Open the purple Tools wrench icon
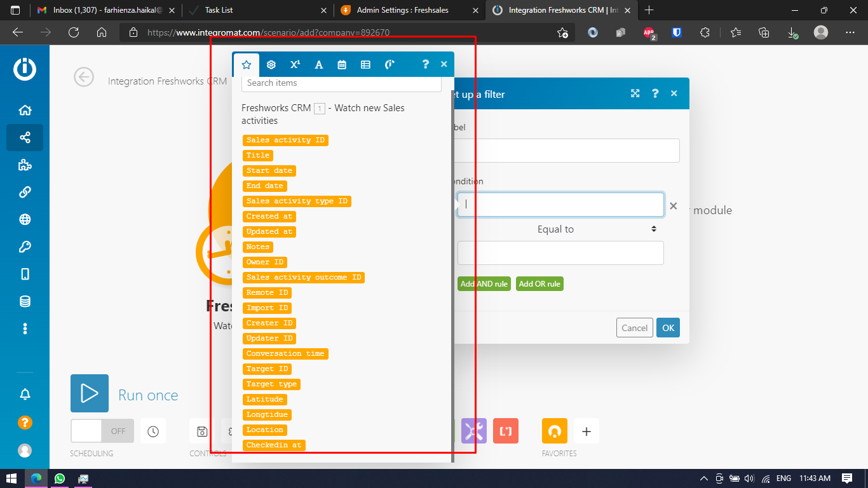This screenshot has height=488, width=868. click(x=473, y=431)
